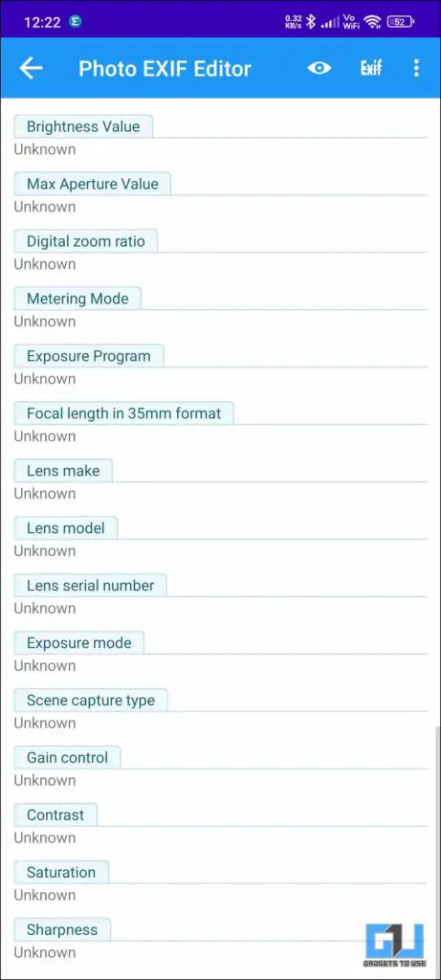The image size is (441, 980).
Task: Open the Exposure Program selection
Action: [220, 368]
